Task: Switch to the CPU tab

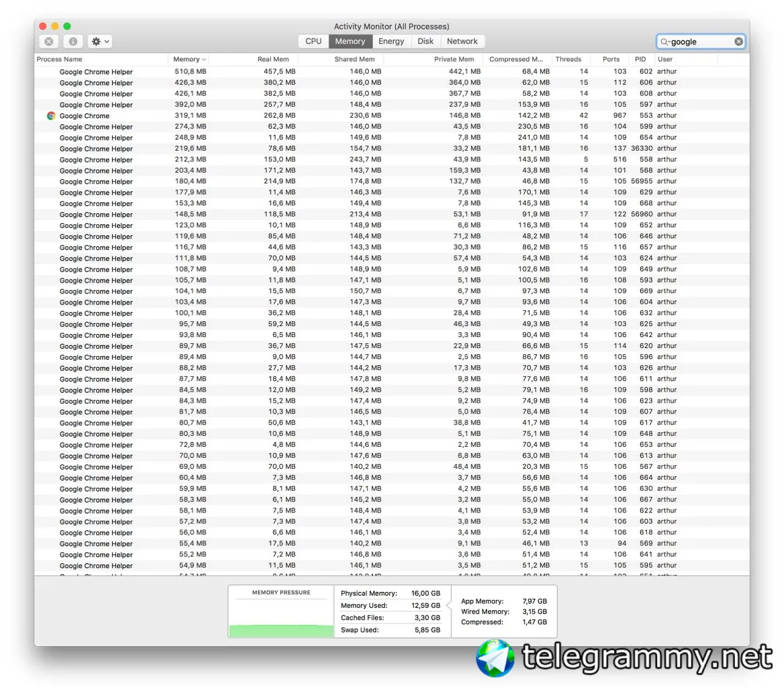Action: click(x=314, y=41)
